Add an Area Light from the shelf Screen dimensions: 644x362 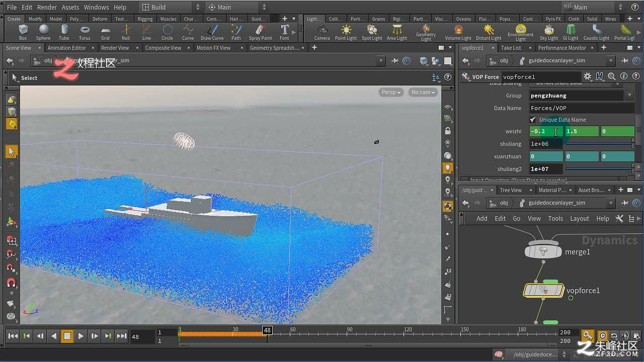pyautogui.click(x=397, y=32)
